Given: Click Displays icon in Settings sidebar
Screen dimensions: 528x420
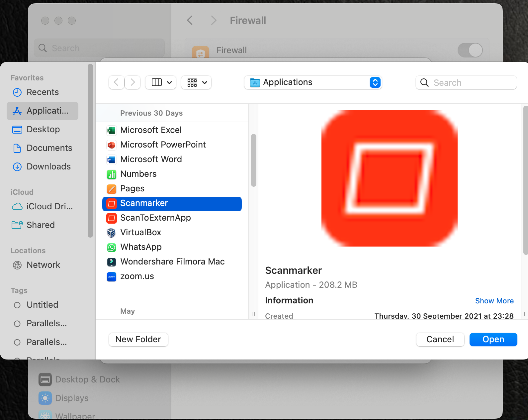Looking at the screenshot, I should tap(45, 398).
